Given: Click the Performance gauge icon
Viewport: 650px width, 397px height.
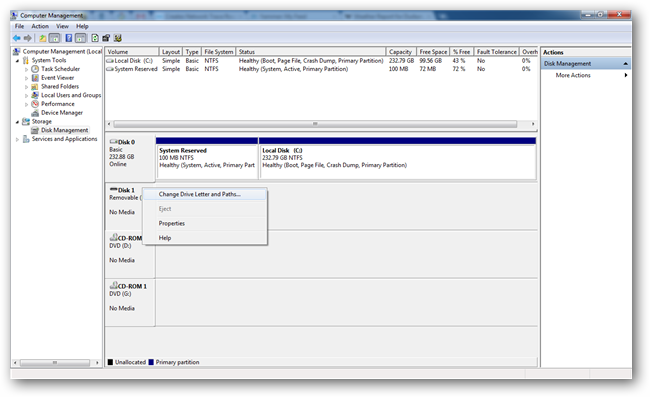Looking at the screenshot, I should [x=35, y=104].
